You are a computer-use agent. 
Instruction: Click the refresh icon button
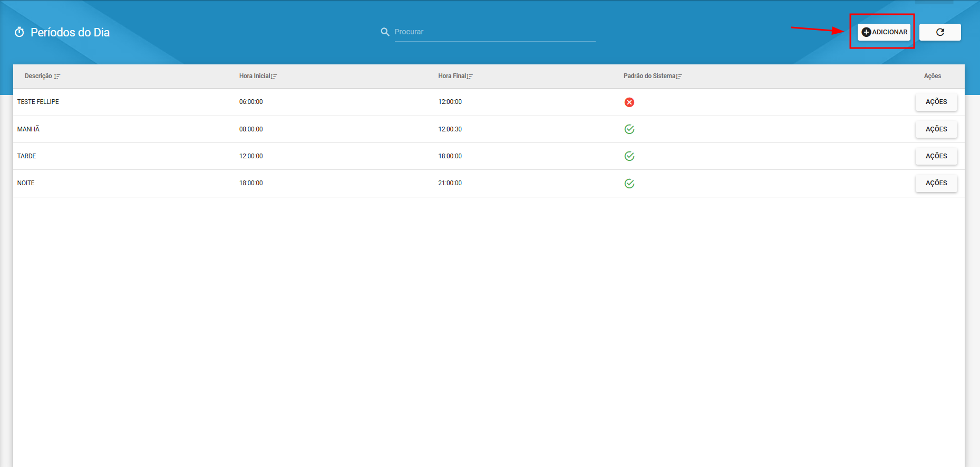[940, 32]
